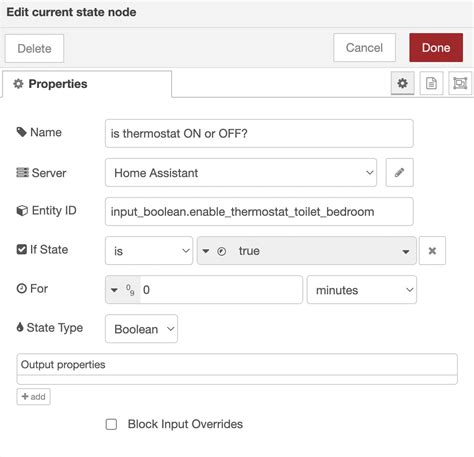474x457 pixels.
Task: Open node settings gear icon
Action: 402,83
